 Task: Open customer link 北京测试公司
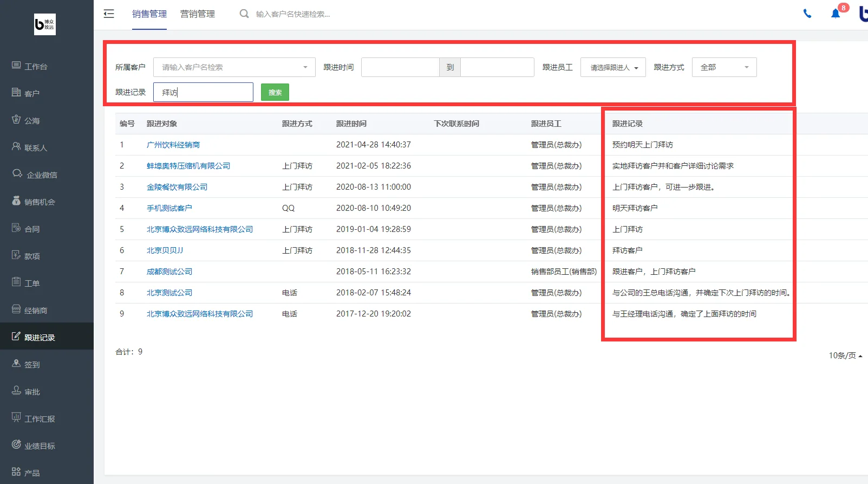(169, 293)
